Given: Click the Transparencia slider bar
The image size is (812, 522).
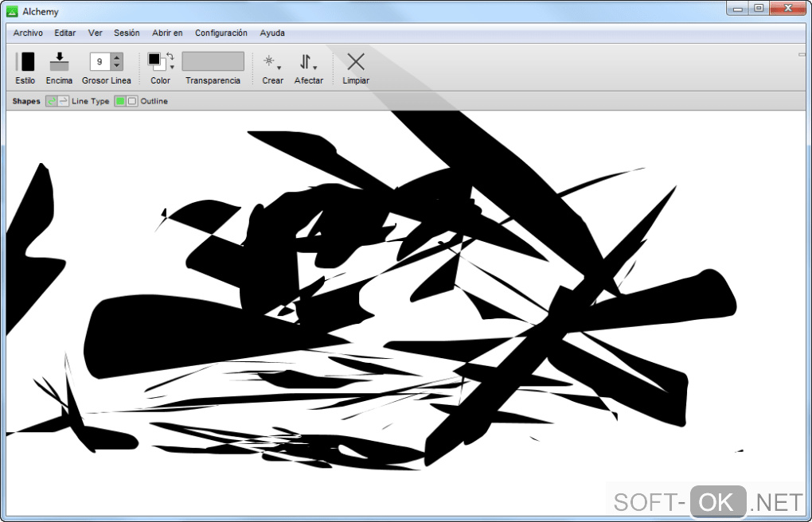Looking at the screenshot, I should pyautogui.click(x=213, y=61).
